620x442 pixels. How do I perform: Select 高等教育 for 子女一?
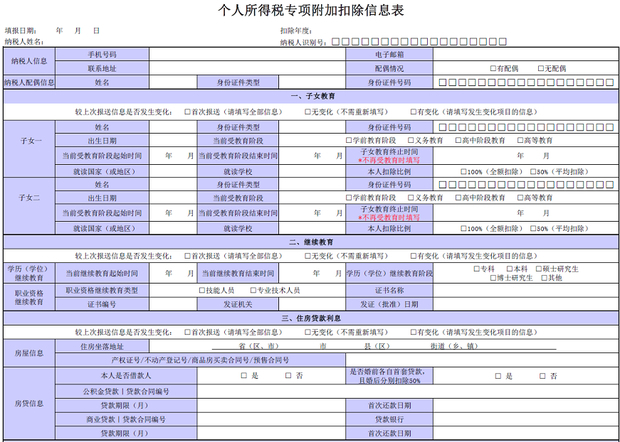[x=520, y=140]
